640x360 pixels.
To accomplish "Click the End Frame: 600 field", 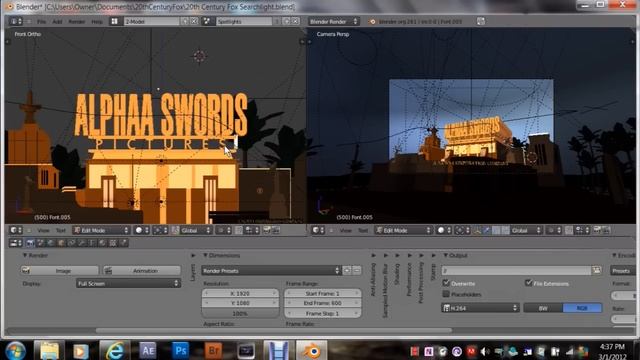I will click(322, 303).
